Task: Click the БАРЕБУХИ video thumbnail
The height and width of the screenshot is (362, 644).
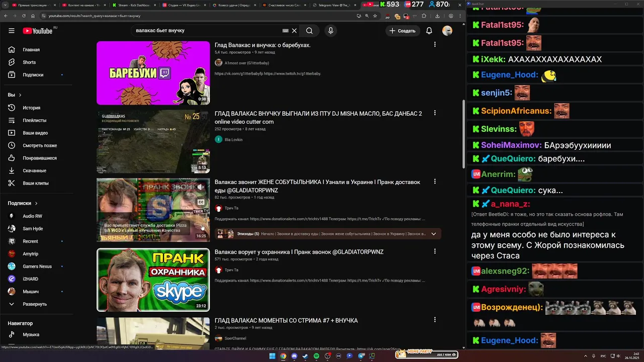Action: (153, 73)
